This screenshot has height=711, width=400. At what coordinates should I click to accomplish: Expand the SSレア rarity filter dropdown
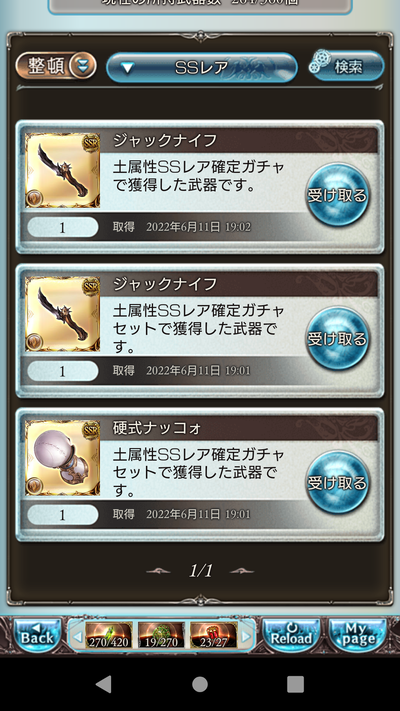(x=202, y=68)
